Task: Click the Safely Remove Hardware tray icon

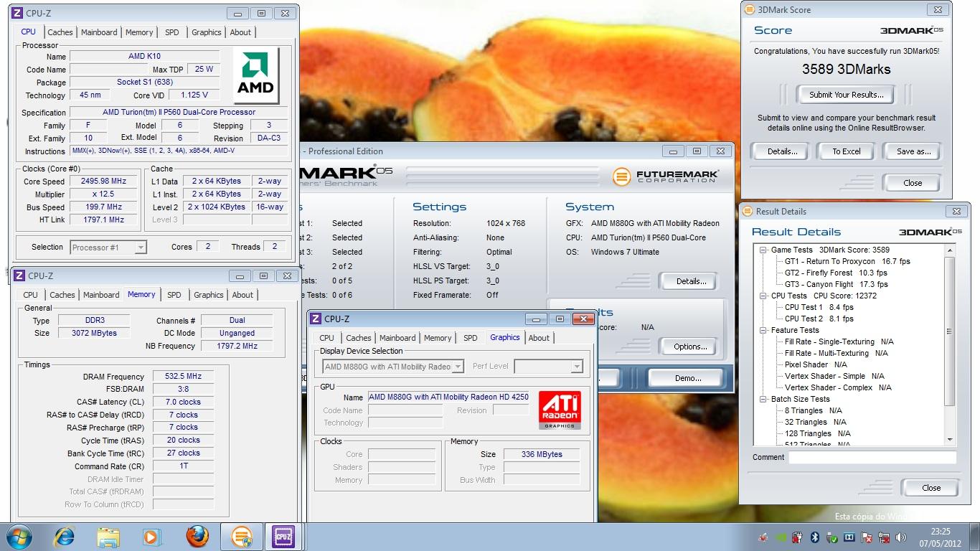Action: click(x=831, y=537)
